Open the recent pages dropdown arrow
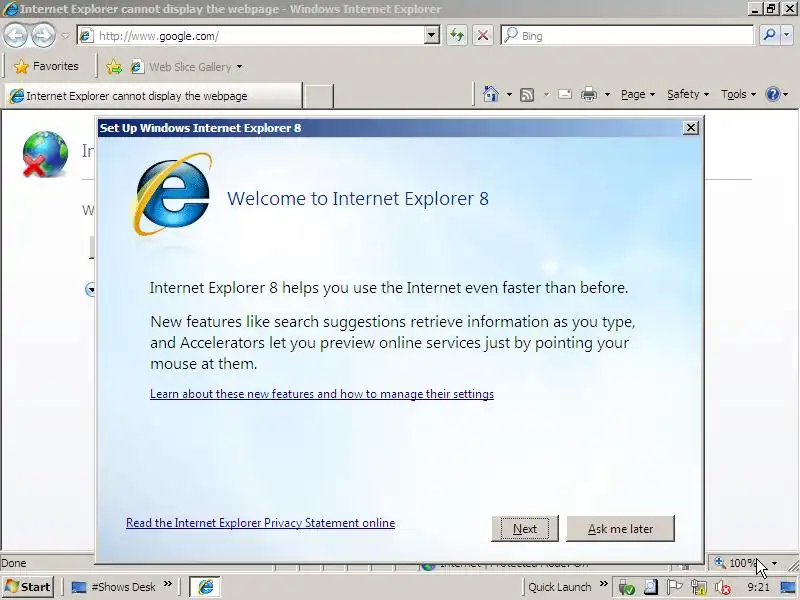The width and height of the screenshot is (800, 600). 65,36
